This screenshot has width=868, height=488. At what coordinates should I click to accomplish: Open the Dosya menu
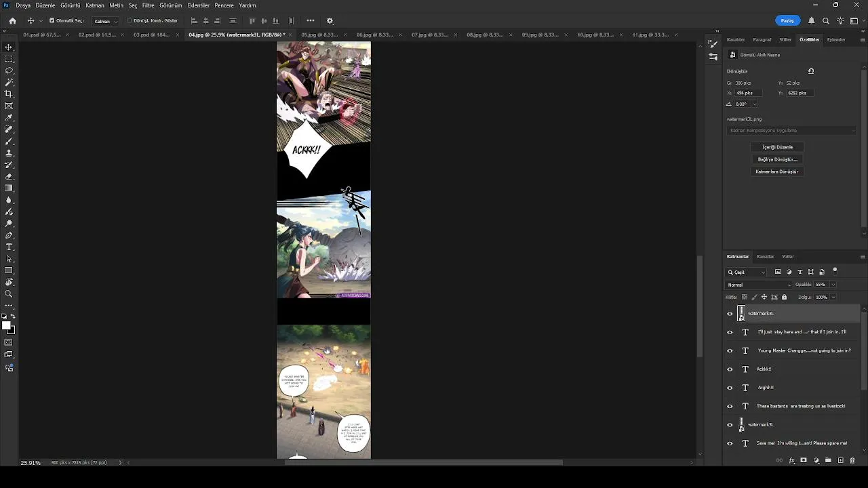point(23,5)
